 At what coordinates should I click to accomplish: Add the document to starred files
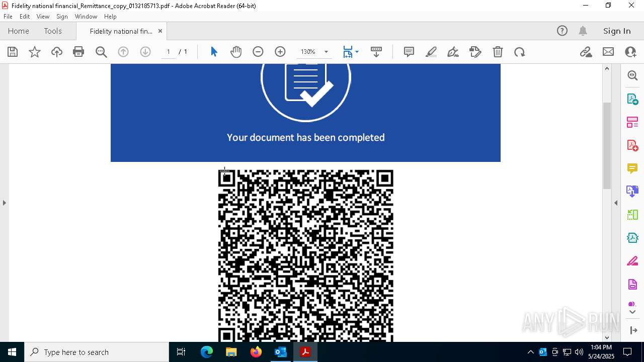coord(35,52)
